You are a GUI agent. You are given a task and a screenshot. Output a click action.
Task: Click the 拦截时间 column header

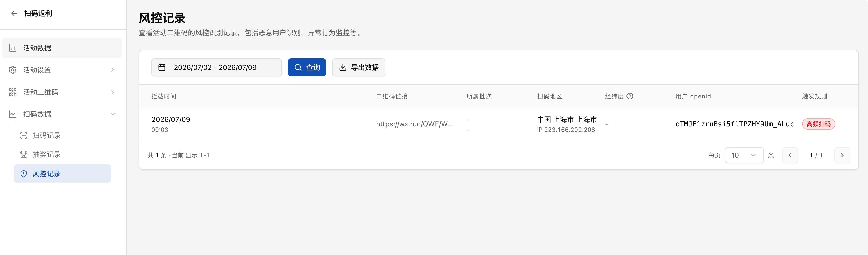164,96
